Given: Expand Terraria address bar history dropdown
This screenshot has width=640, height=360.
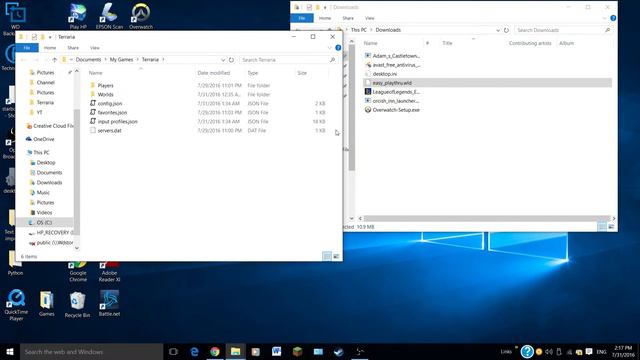Looking at the screenshot, I should coord(223,60).
